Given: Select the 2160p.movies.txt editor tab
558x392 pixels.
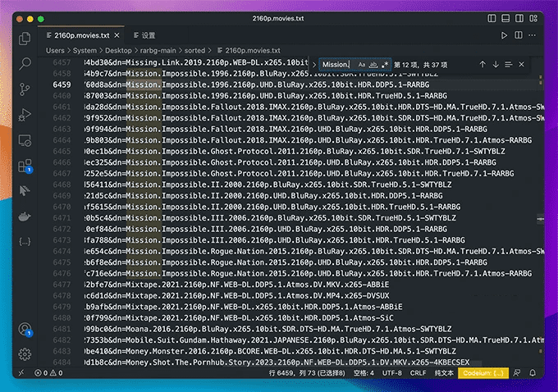Looking at the screenshot, I should pyautogui.click(x=82, y=36).
